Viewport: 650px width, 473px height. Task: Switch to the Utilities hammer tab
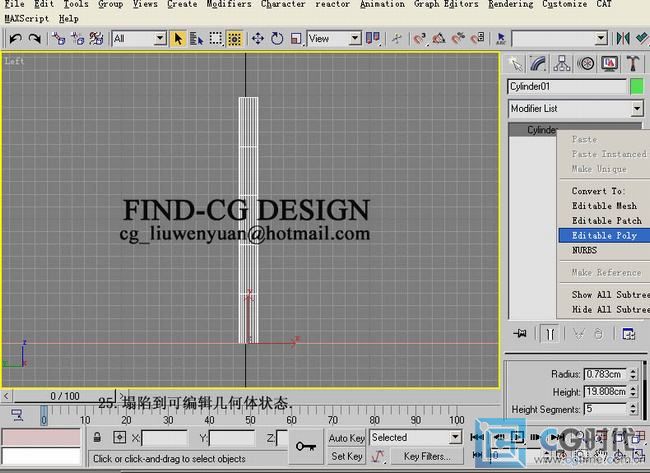pos(633,64)
